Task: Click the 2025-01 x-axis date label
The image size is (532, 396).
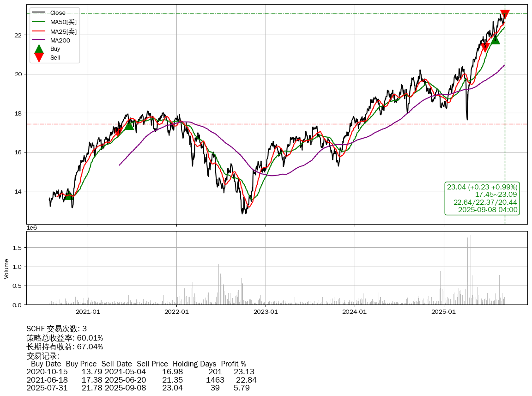Action: click(x=444, y=312)
